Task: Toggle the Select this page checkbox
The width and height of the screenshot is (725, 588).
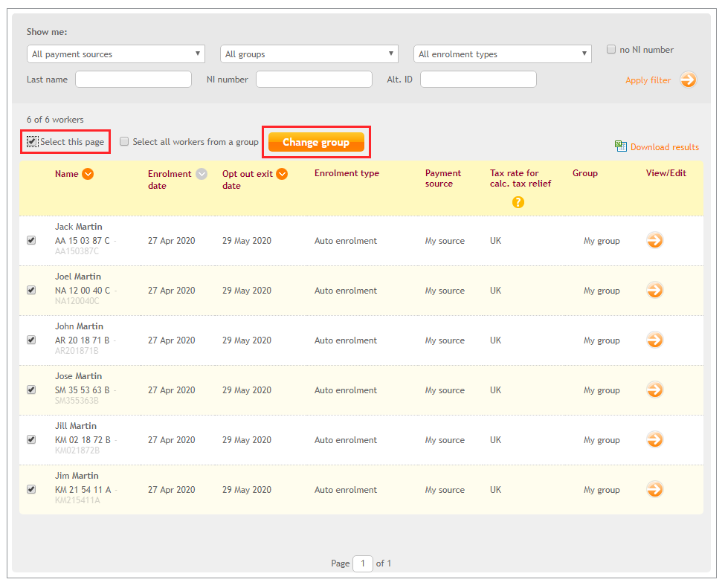Action: [x=32, y=141]
